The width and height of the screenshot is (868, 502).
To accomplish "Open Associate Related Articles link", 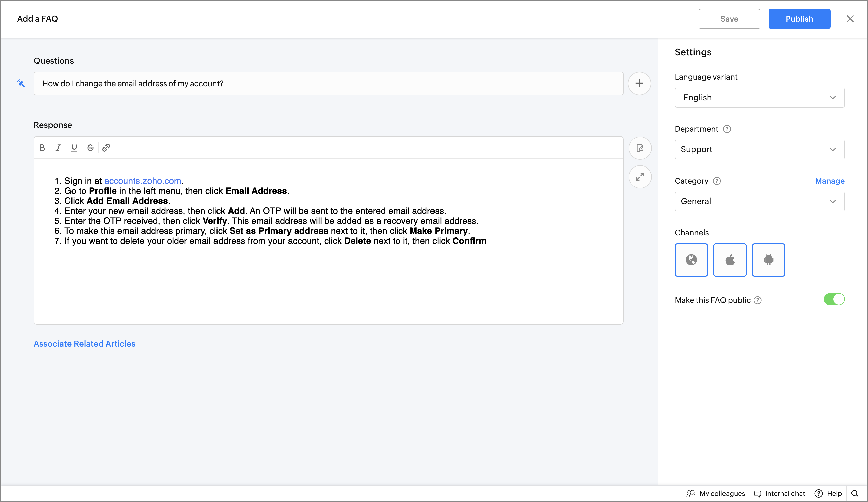I will [84, 344].
